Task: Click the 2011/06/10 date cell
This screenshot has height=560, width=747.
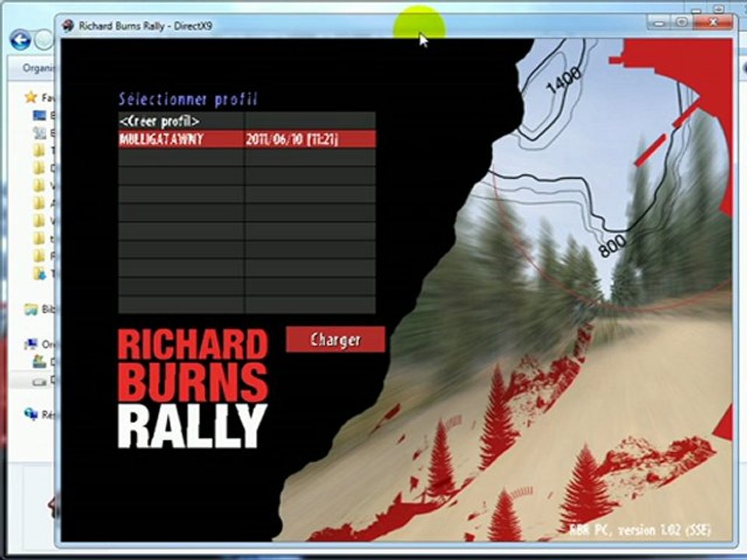Action: (310, 139)
